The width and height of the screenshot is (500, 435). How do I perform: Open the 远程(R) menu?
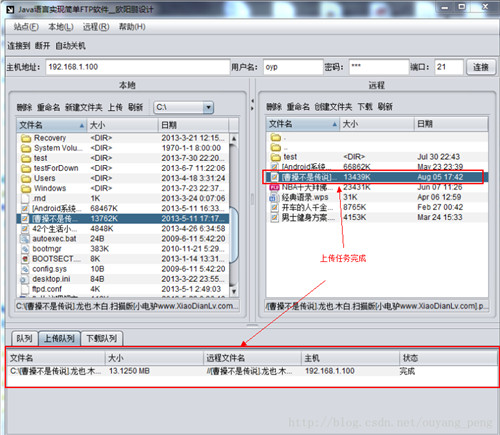click(x=96, y=27)
